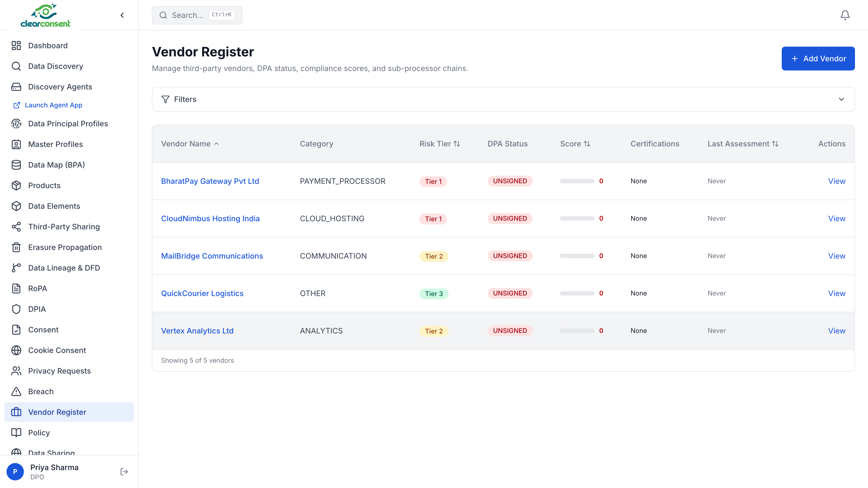Open notifications bell icon
The image size is (868, 488).
coord(845,15)
